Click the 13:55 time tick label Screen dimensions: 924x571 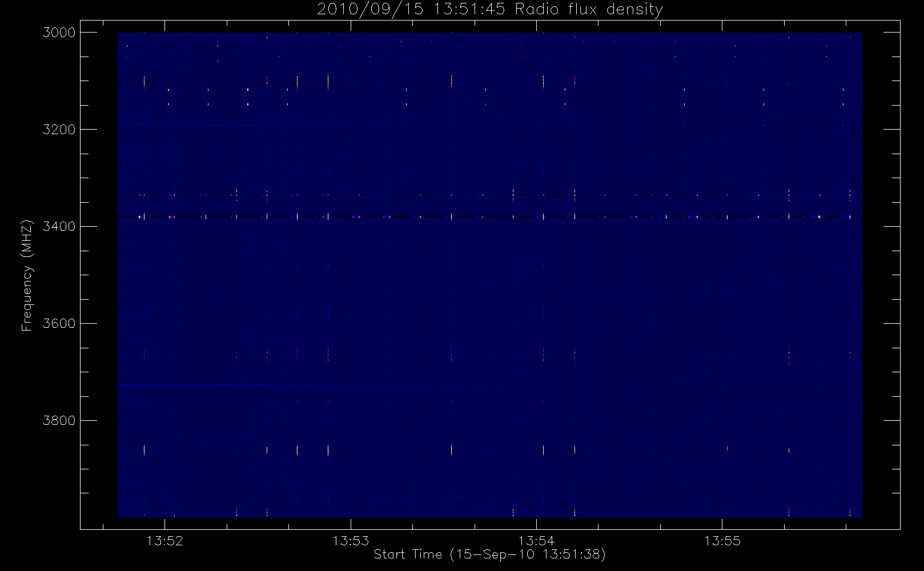[x=722, y=541]
